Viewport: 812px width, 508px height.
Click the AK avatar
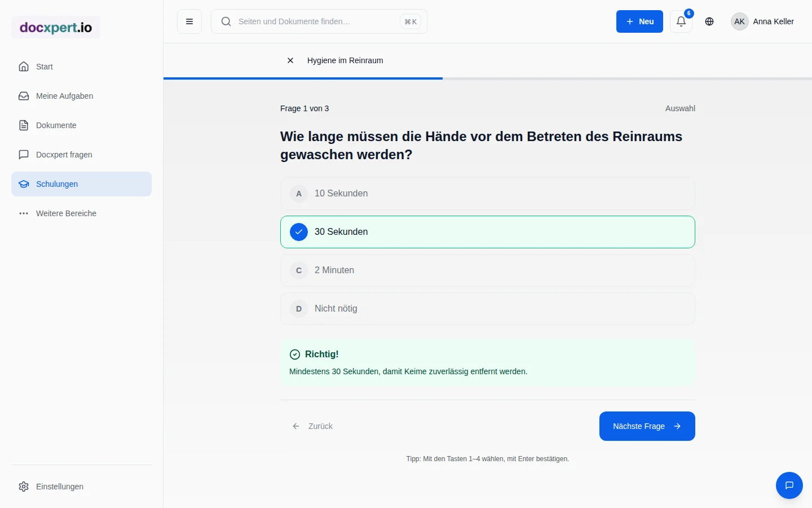coord(740,21)
